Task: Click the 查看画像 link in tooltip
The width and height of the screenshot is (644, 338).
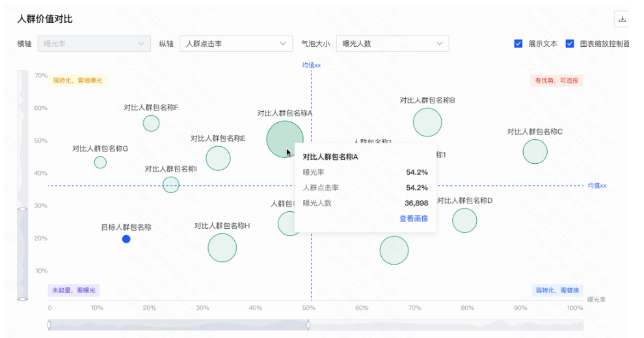Action: point(414,218)
